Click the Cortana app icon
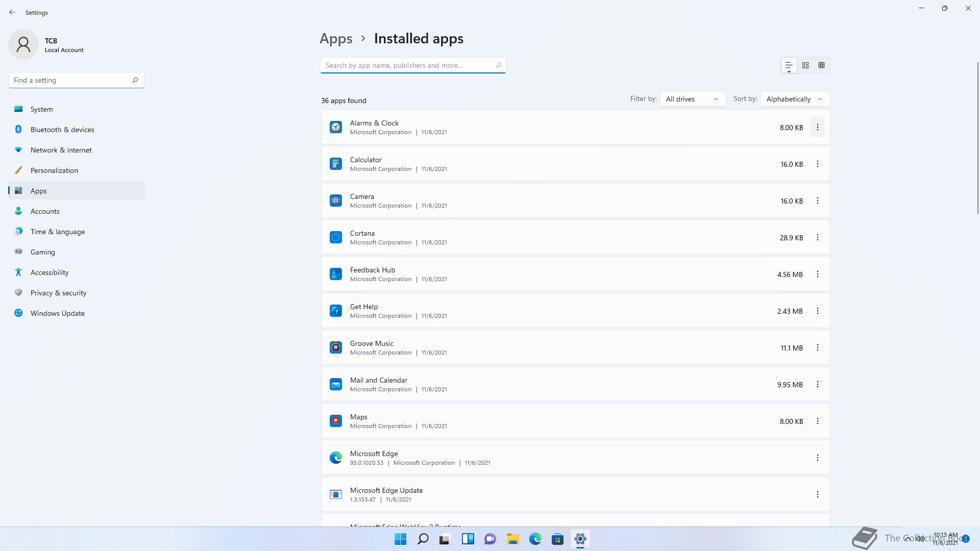980x551 pixels. [x=336, y=237]
